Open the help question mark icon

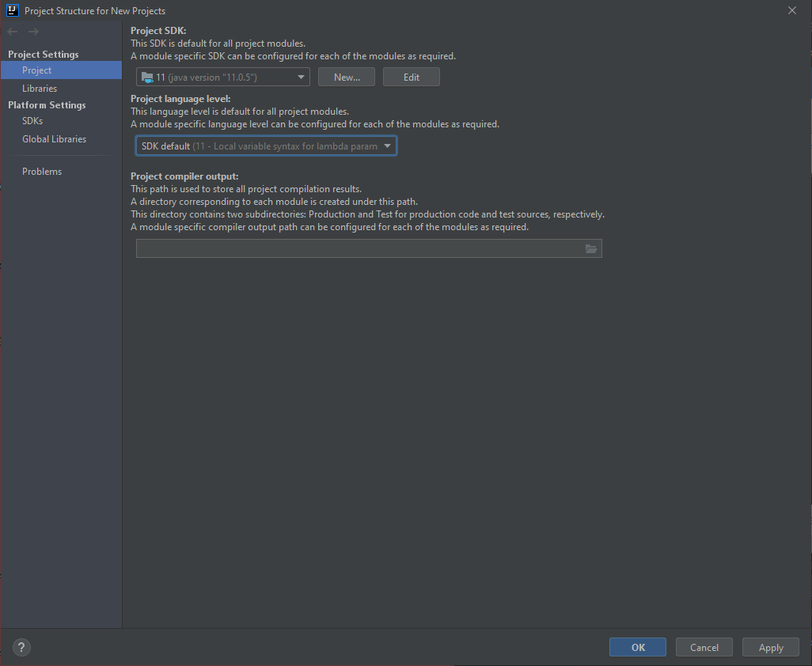[22, 647]
